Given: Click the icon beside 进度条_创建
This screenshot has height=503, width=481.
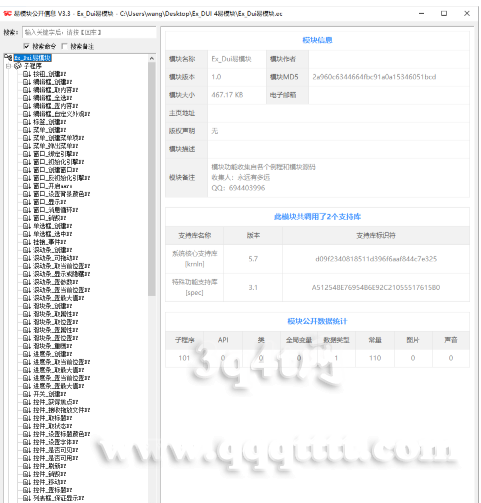Looking at the screenshot, I should pos(27,354).
